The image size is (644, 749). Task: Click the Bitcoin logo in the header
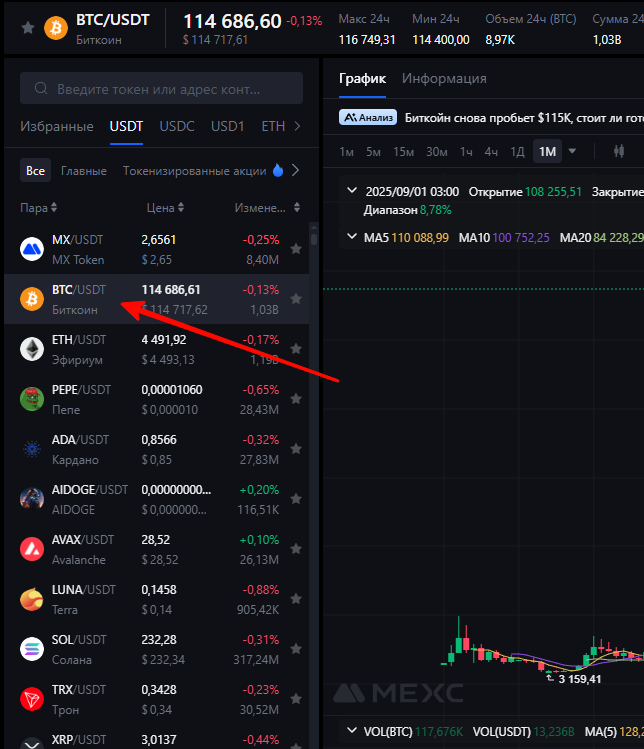coord(56,28)
